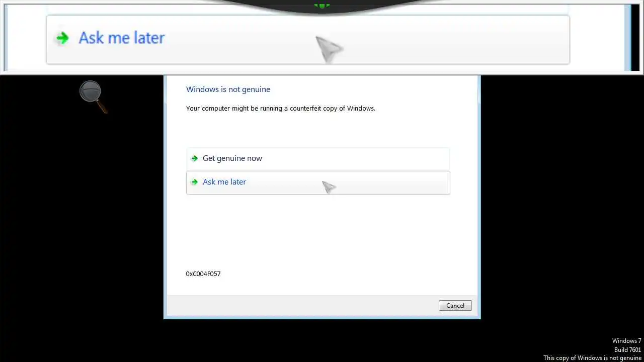Select the error code 0xC004F057 text
The height and width of the screenshot is (362, 644).
coord(203,274)
